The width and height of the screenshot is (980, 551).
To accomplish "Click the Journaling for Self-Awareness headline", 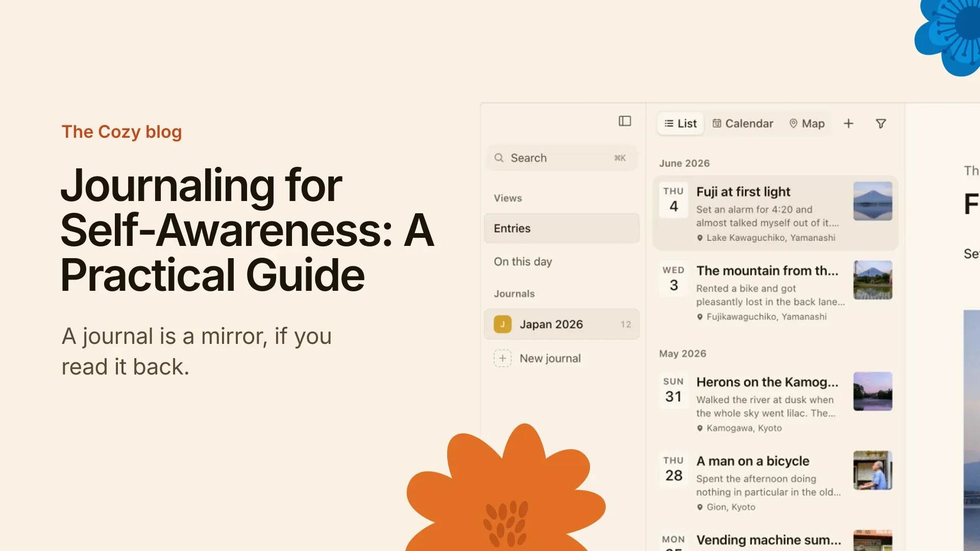I will [248, 230].
